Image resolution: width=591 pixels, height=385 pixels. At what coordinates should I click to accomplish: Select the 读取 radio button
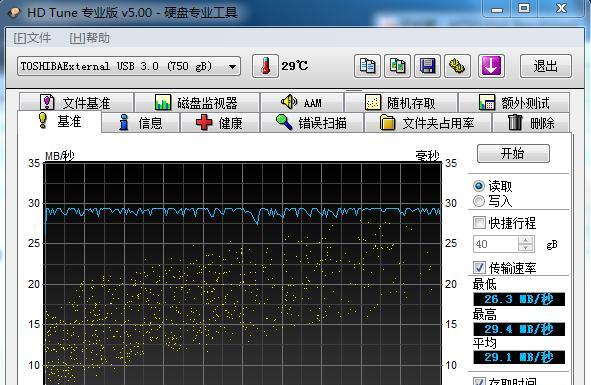click(479, 186)
